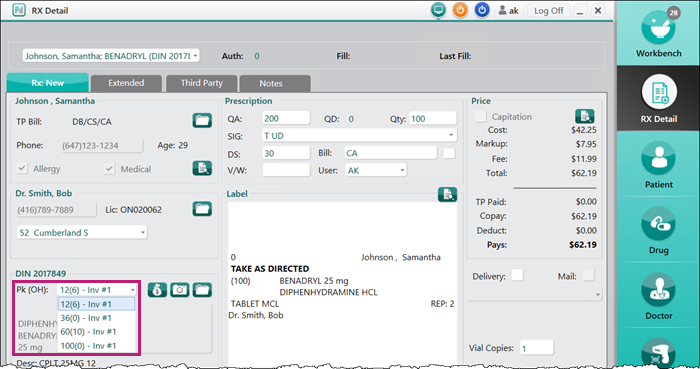The height and width of the screenshot is (369, 700).
Task: Click the QA field showing 200
Action: pos(286,118)
